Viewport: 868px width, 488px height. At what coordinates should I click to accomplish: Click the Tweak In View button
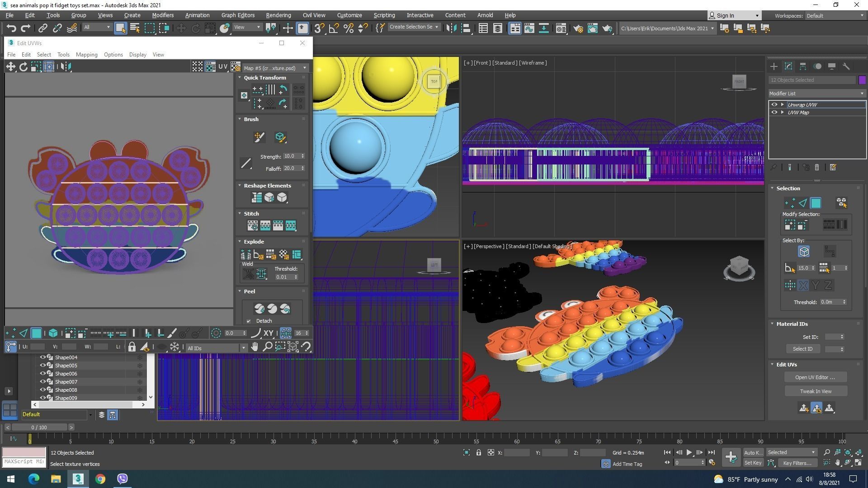click(x=815, y=391)
